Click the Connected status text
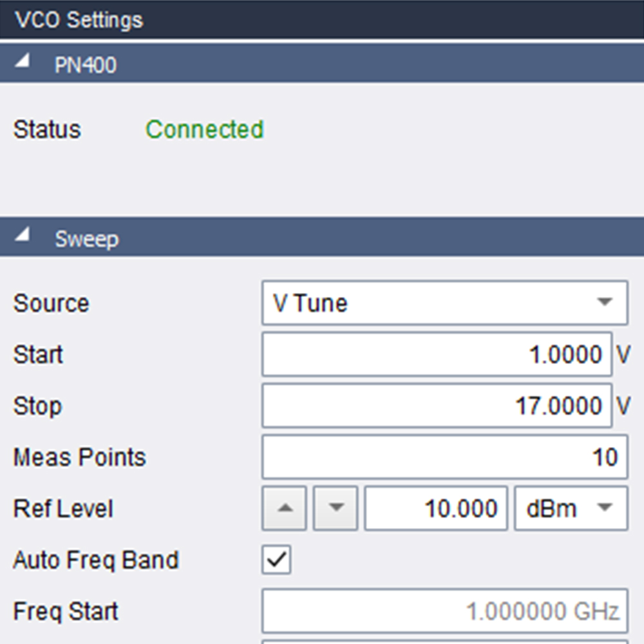This screenshot has height=644, width=644. coord(205,129)
